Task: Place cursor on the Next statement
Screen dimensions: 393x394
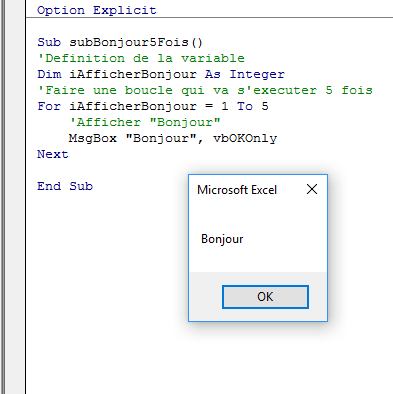Action: click(53, 154)
